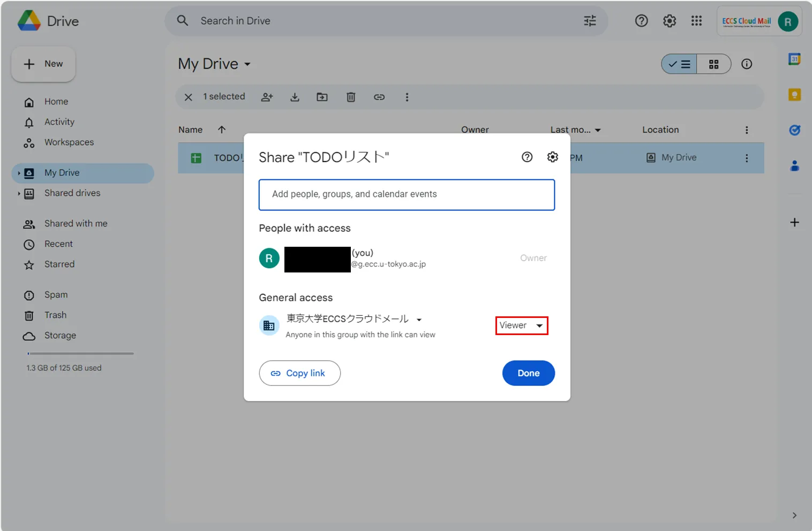Open Share dialog settings gear
Screen dimensions: 812x531
[552, 157]
